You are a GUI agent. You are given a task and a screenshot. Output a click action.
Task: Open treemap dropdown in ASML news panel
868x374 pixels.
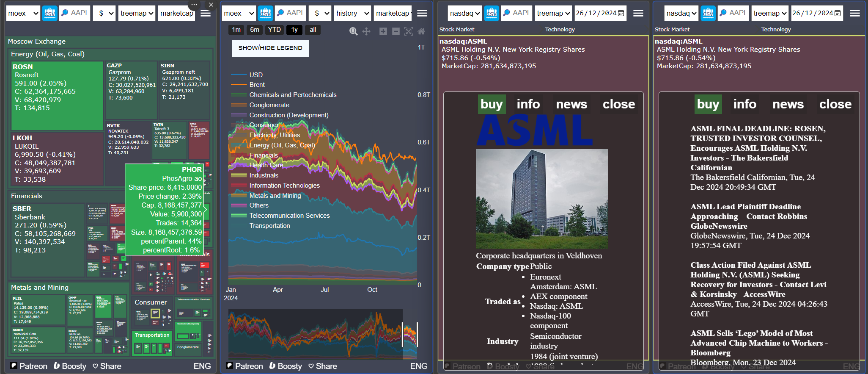[x=770, y=13]
